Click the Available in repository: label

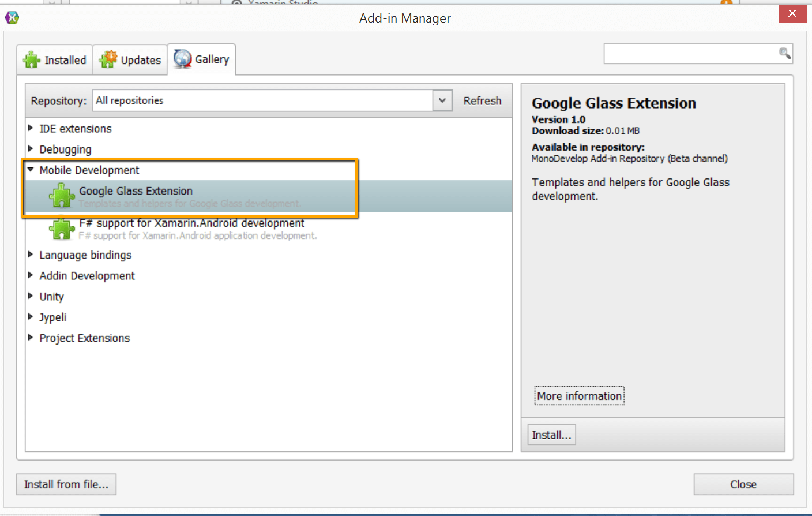pyautogui.click(x=588, y=147)
